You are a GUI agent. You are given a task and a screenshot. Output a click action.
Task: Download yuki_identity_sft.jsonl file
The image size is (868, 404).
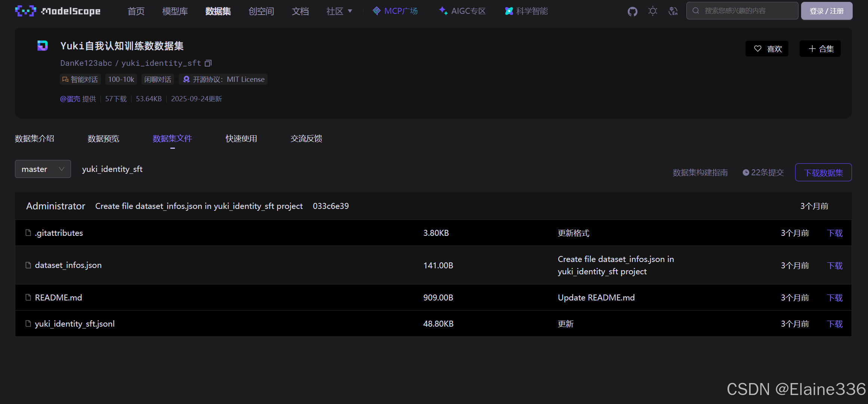point(834,324)
